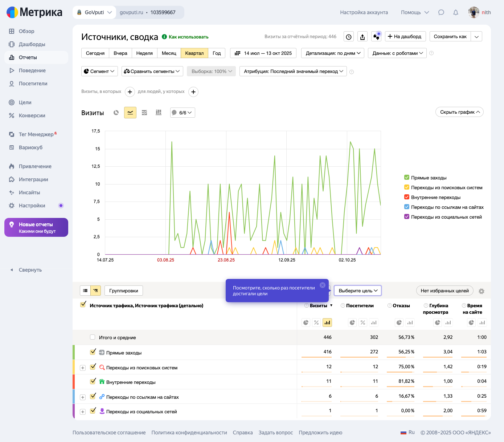Close the goals tooltip popup
Screen dimensions: 504x442
pos(322,285)
